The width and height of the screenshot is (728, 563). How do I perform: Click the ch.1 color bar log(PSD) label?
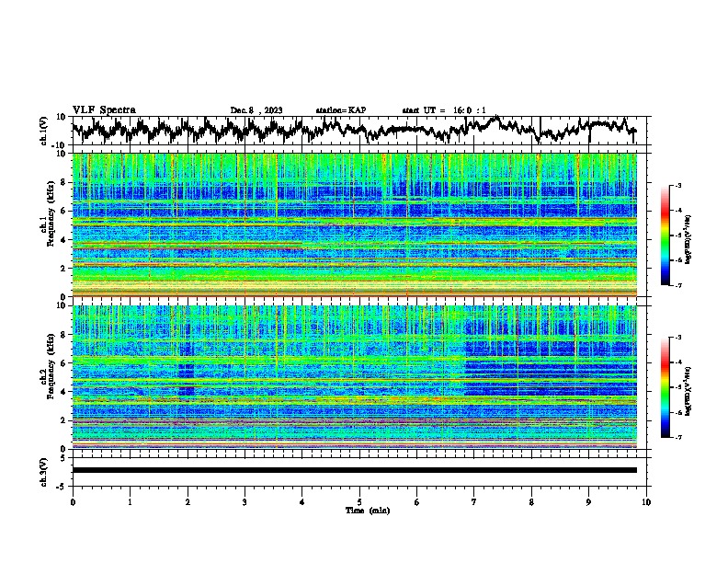point(688,240)
